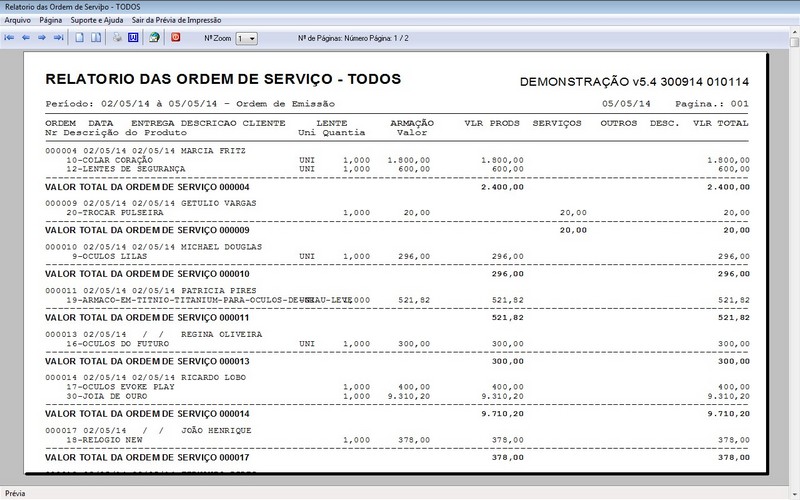Switch to two-page view icon
The width and height of the screenshot is (800, 500).
96,38
